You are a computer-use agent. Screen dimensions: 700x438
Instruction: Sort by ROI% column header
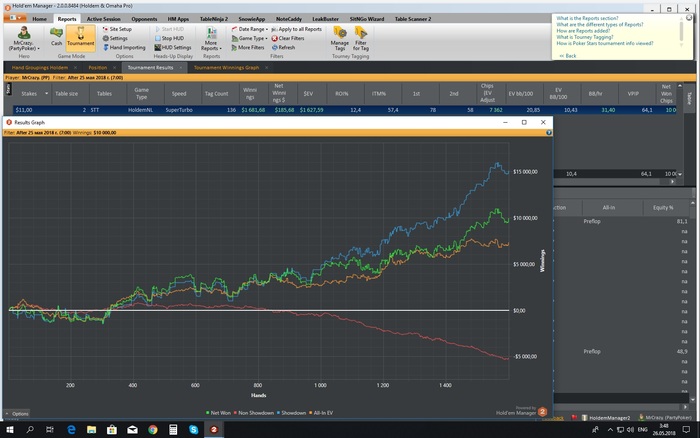(342, 93)
